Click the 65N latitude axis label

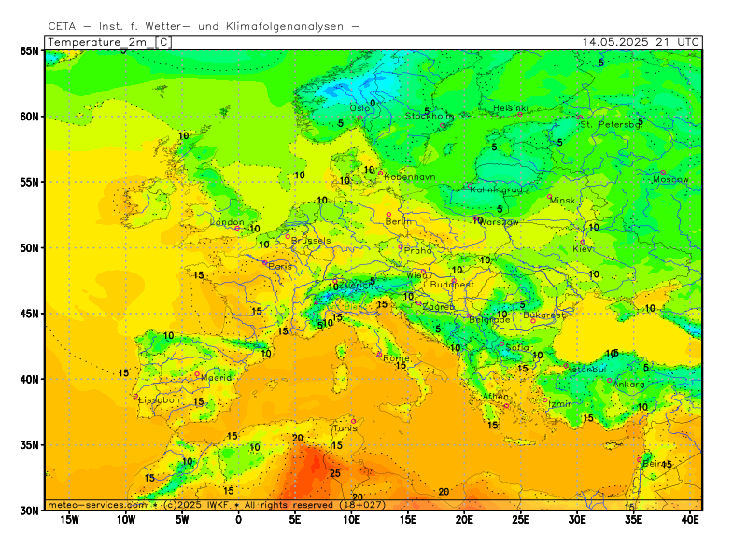click(x=30, y=51)
